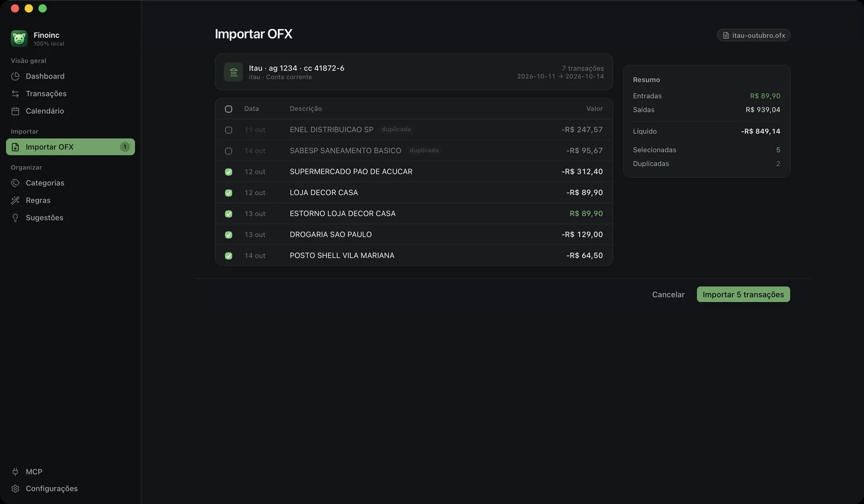Image resolution: width=864 pixels, height=504 pixels.
Task: Open the MCP section
Action: tap(70, 472)
